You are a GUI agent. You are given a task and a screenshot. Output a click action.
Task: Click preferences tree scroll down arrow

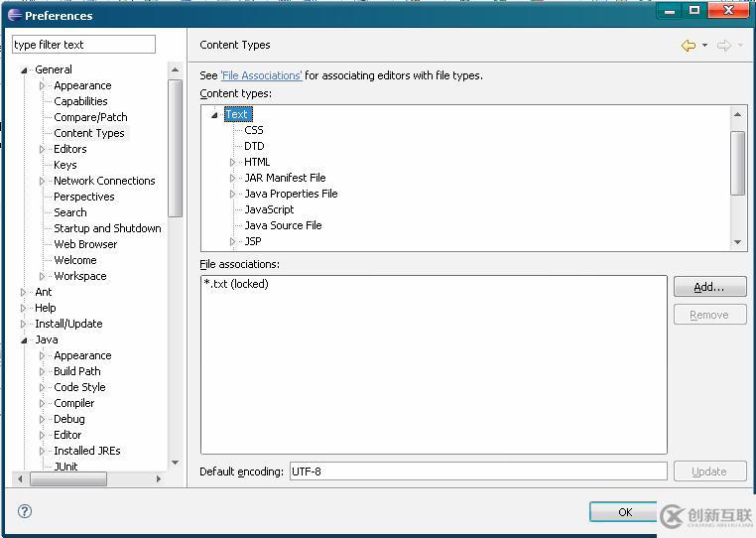(x=175, y=463)
